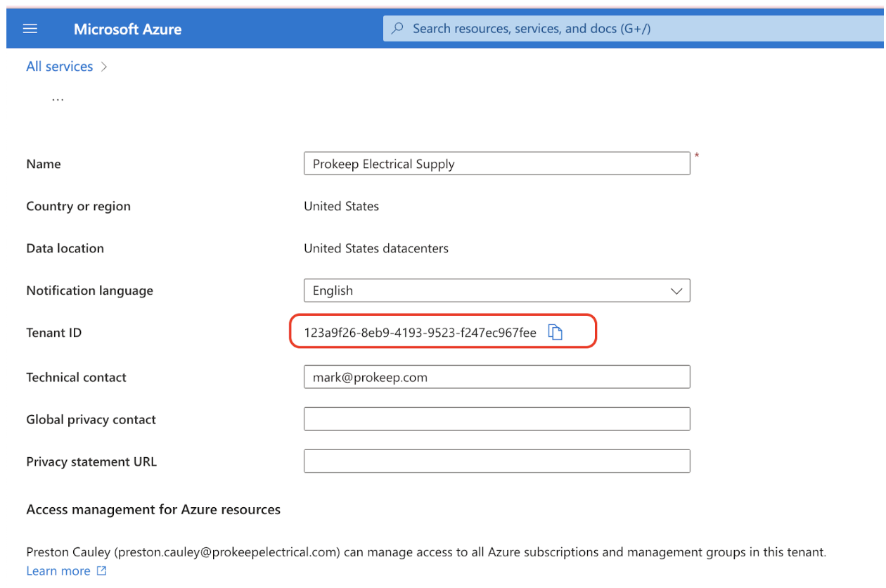Image resolution: width=886 pixels, height=588 pixels.
Task: Select the Tenant ID value text
Action: 422,332
